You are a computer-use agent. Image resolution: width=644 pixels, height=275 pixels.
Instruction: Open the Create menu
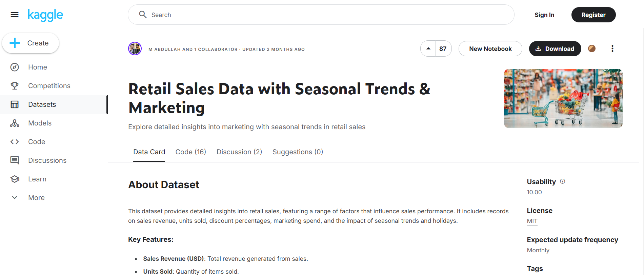pos(31,43)
